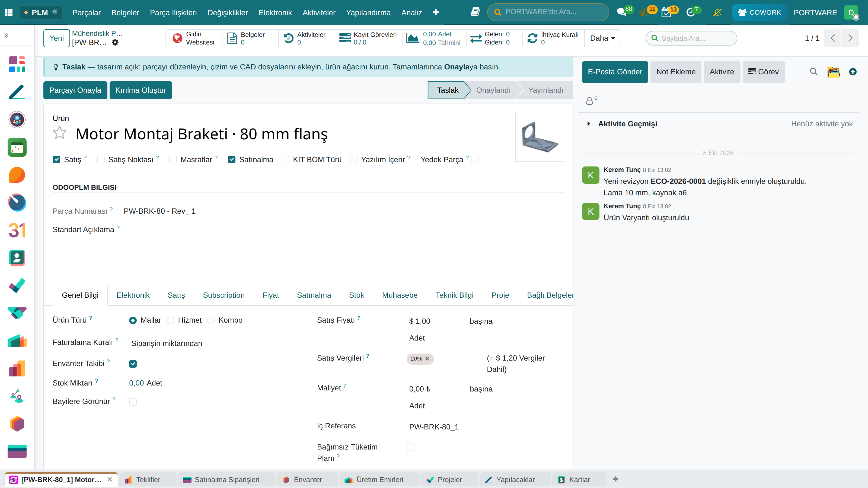Enable the Masraflar checkbox
This screenshot has height=488, width=868.
pos(173,159)
